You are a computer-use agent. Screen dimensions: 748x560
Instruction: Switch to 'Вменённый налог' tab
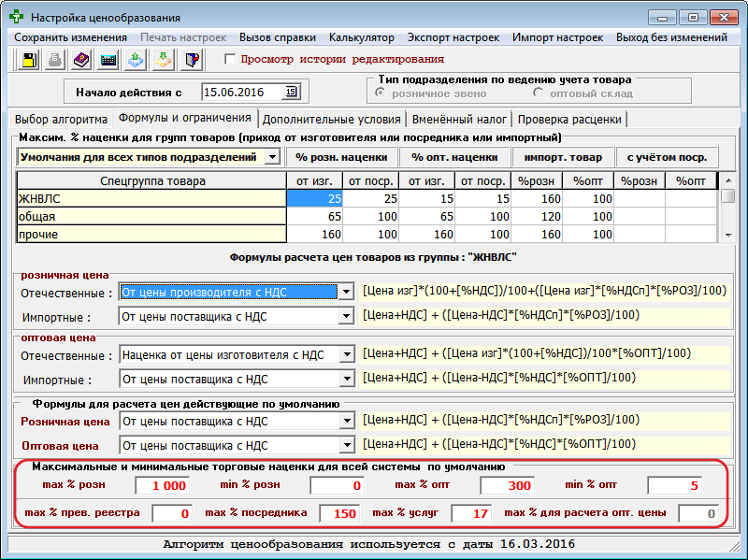click(459, 120)
